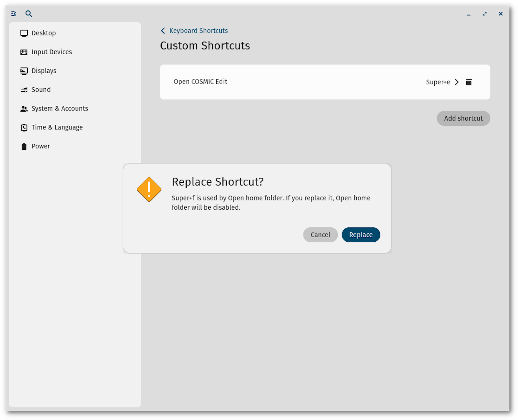Open the Keyboard Shortcuts page link

click(x=198, y=31)
